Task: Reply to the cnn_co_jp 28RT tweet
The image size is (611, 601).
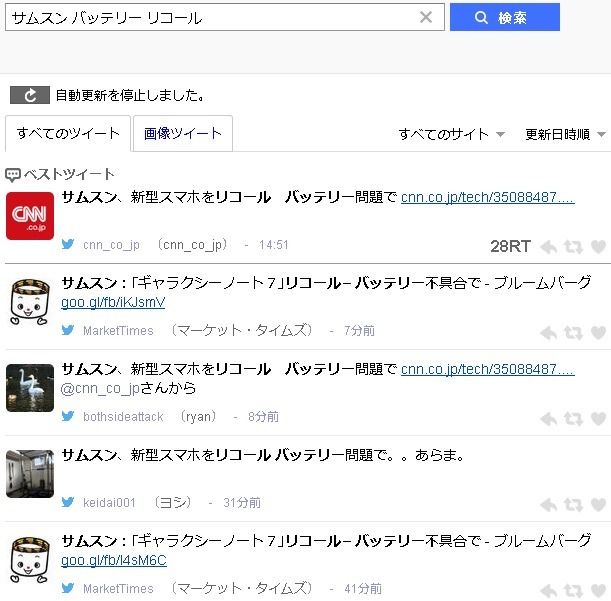Action: (x=549, y=247)
